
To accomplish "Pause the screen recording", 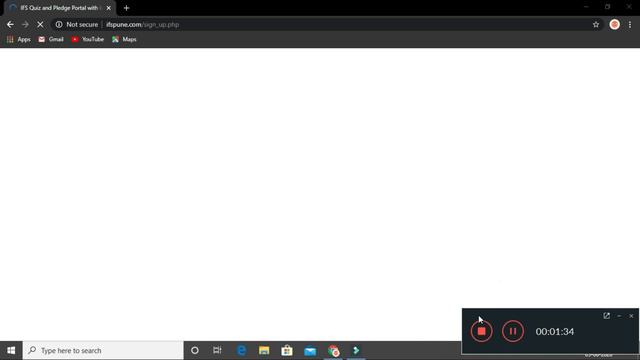I will [513, 331].
